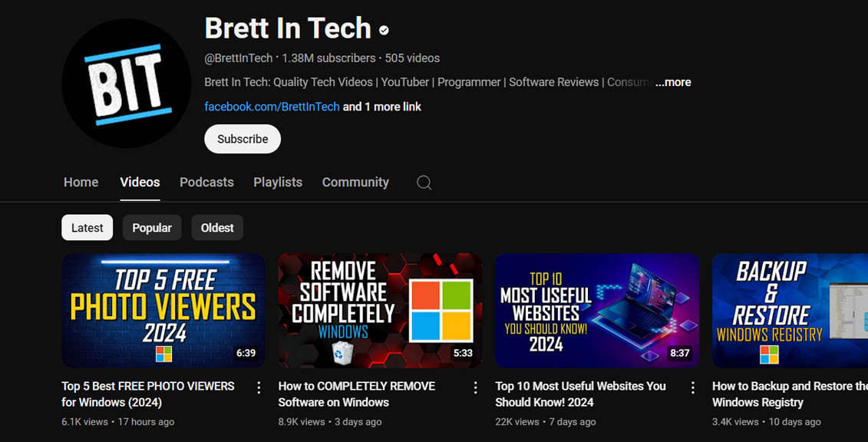The height and width of the screenshot is (442, 868).
Task: Open the facebook.com/BrettInTech link
Action: tap(272, 107)
